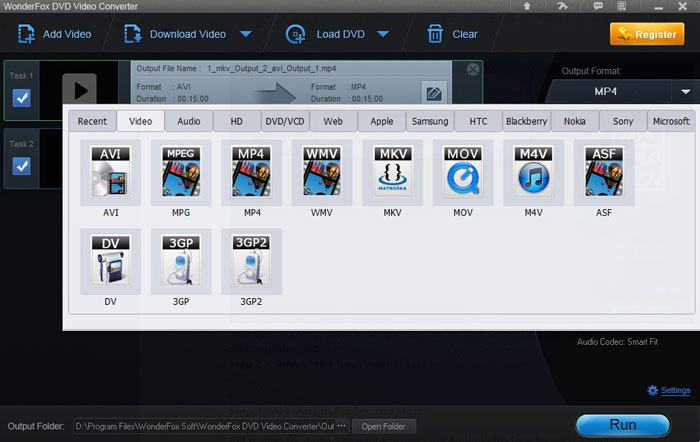Screen dimensions: 700x442
Task: Click the Output File Name text
Action: [236, 68]
